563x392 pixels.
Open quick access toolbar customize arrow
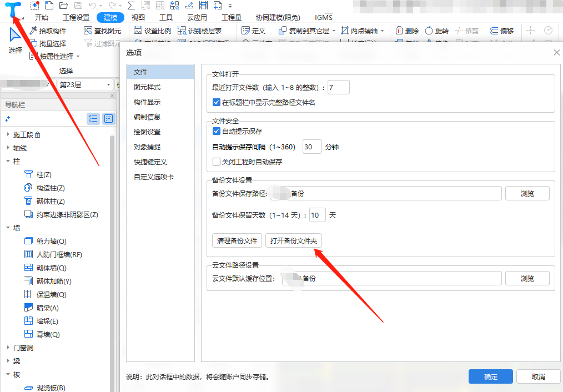pos(230,6)
